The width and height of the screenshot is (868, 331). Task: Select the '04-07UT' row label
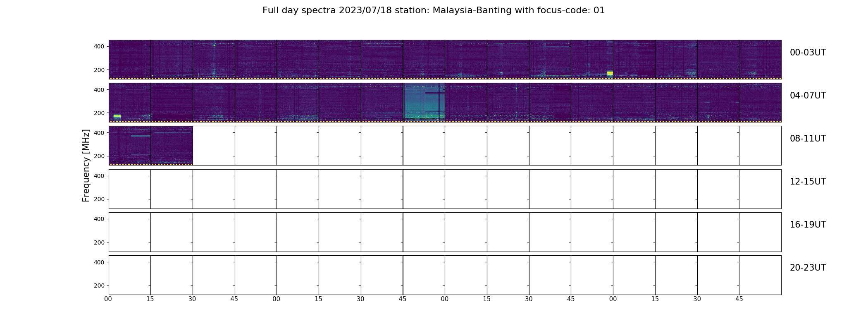pyautogui.click(x=808, y=96)
